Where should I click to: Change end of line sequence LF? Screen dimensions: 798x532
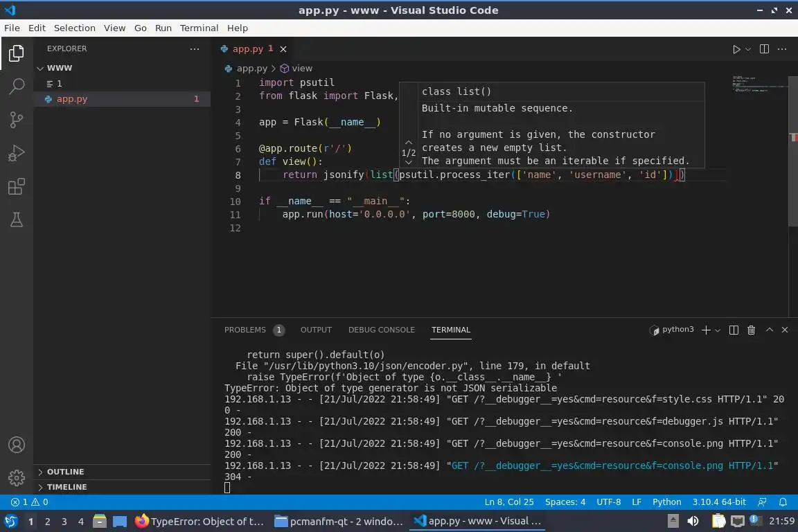click(x=636, y=502)
